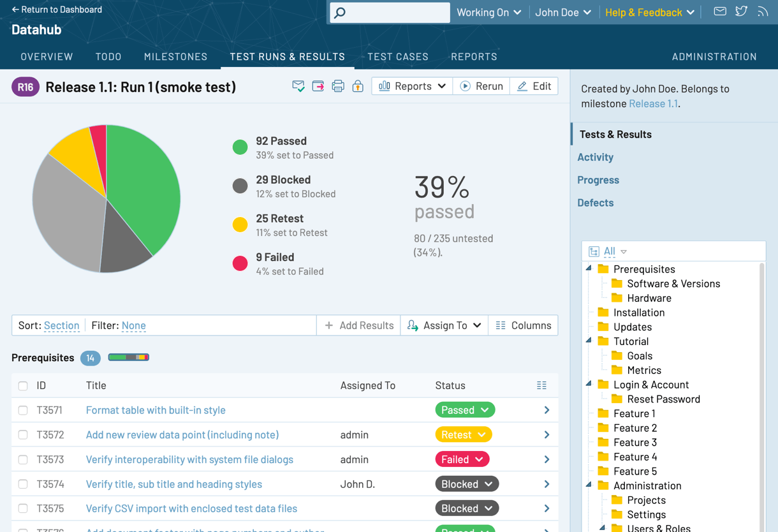This screenshot has width=778, height=532.
Task: Click the Prerequisites section progress bar
Action: point(128,357)
